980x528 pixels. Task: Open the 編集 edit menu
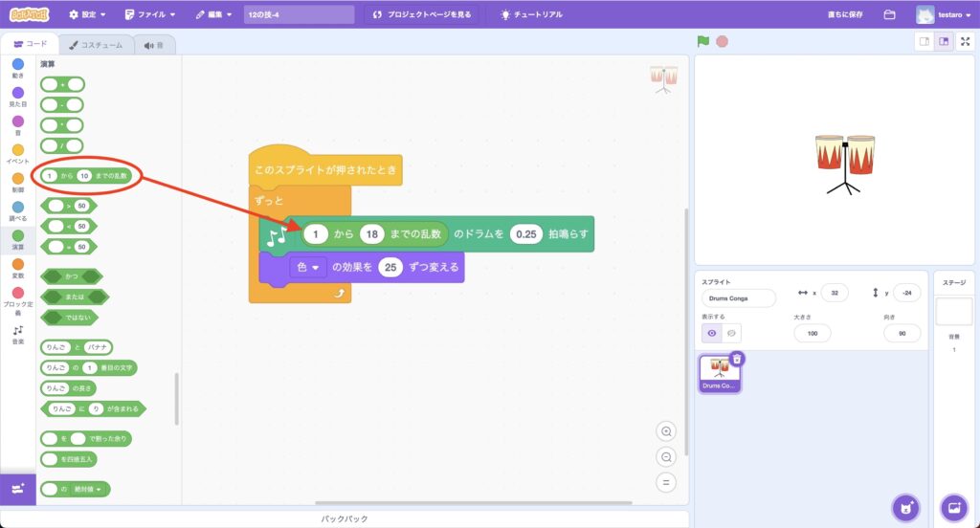click(x=213, y=14)
